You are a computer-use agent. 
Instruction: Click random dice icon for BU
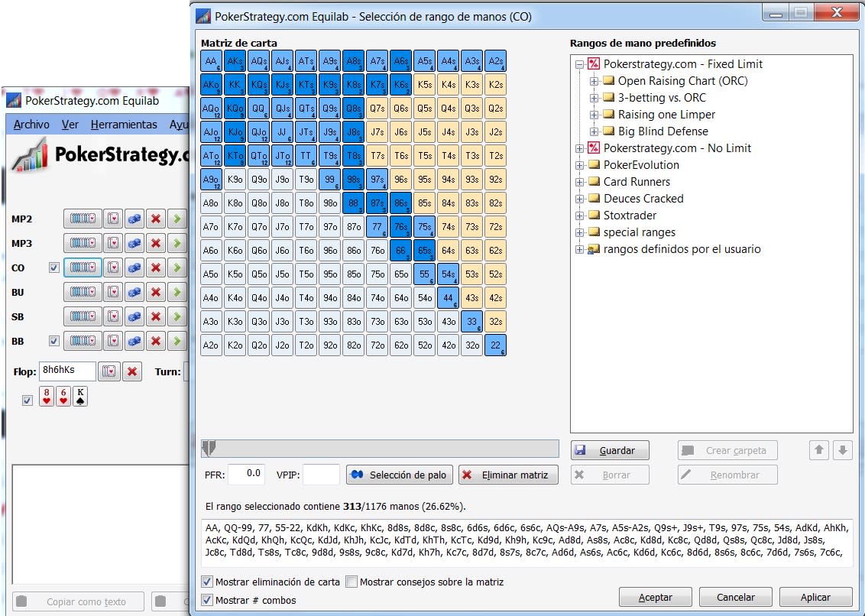click(134, 292)
